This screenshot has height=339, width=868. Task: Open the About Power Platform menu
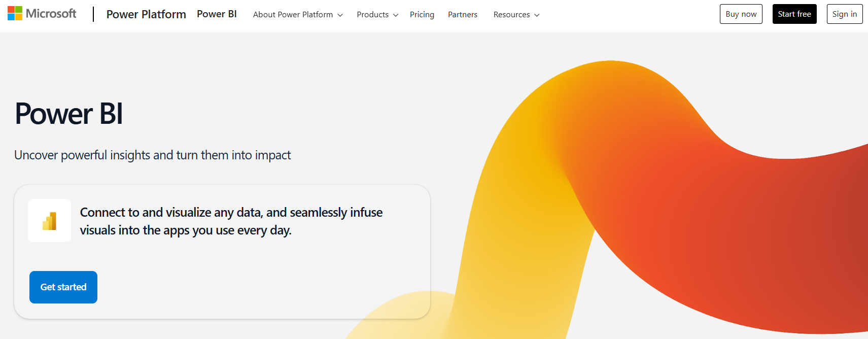click(x=293, y=15)
